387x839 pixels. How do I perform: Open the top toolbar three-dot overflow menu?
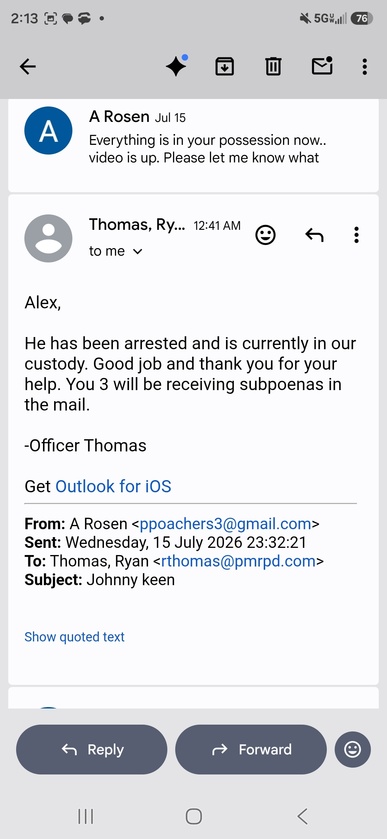[365, 66]
